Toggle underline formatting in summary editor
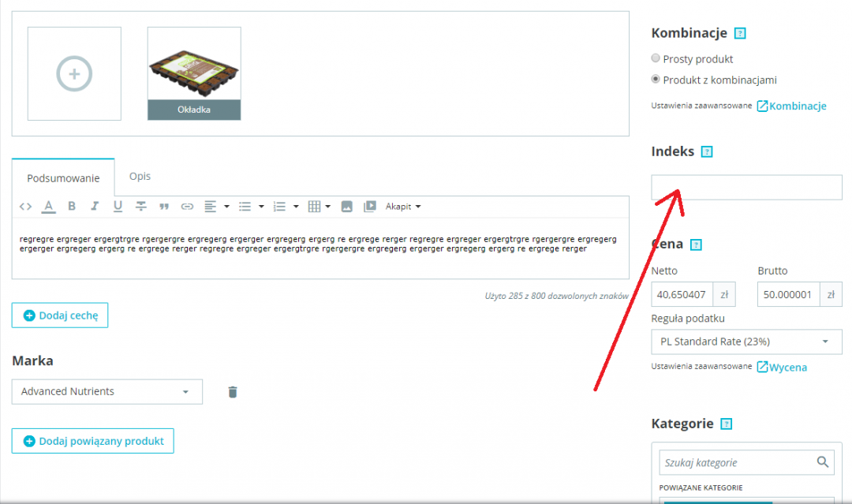Image resolution: width=852 pixels, height=504 pixels. click(118, 207)
